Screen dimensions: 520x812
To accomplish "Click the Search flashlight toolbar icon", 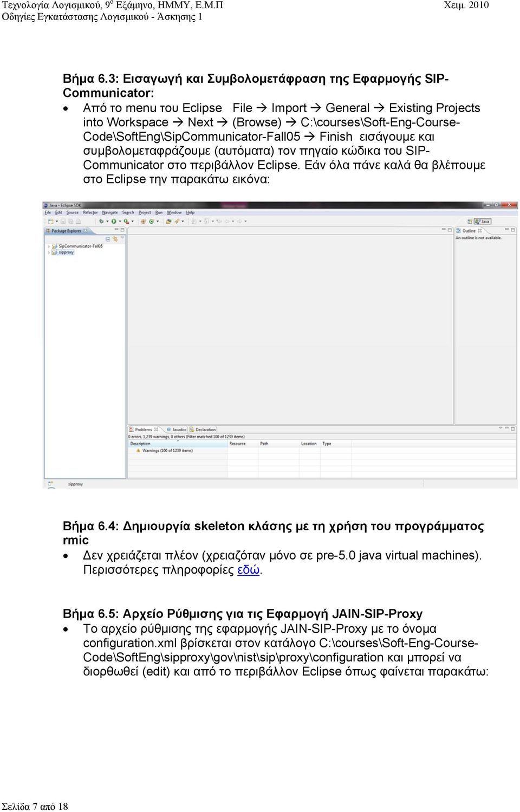I will (177, 222).
